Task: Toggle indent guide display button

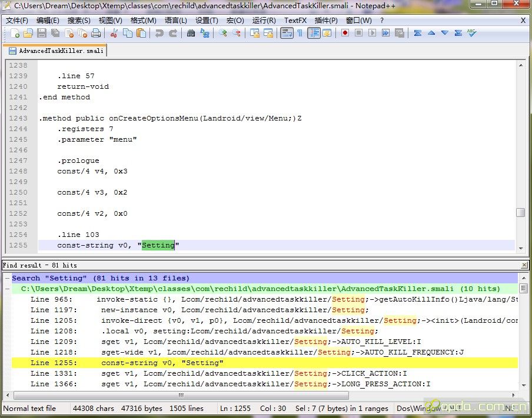Action: tap(313, 34)
